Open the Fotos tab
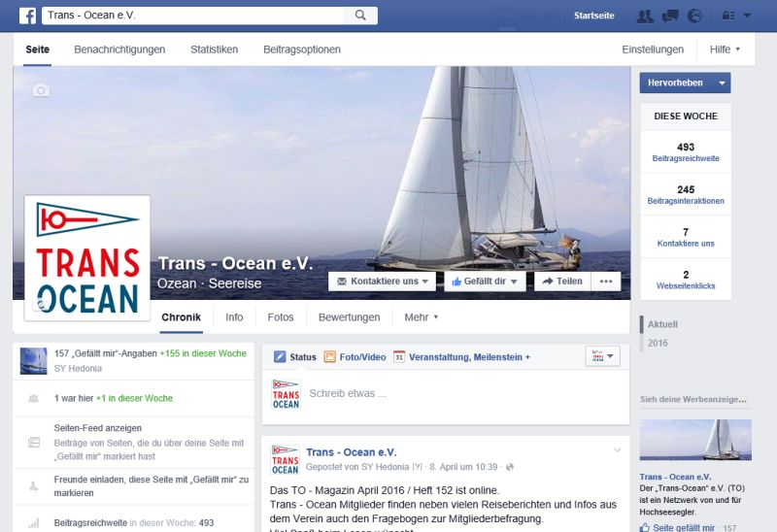 click(281, 317)
